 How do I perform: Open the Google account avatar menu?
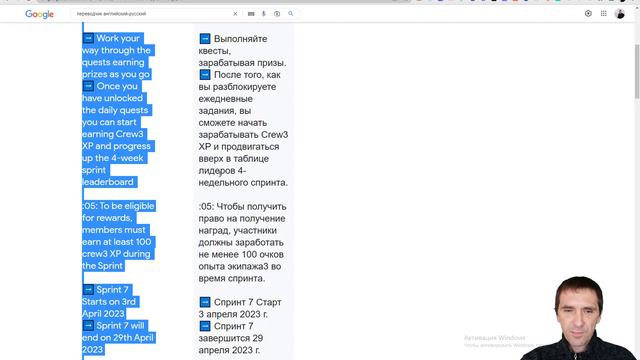[x=620, y=14]
